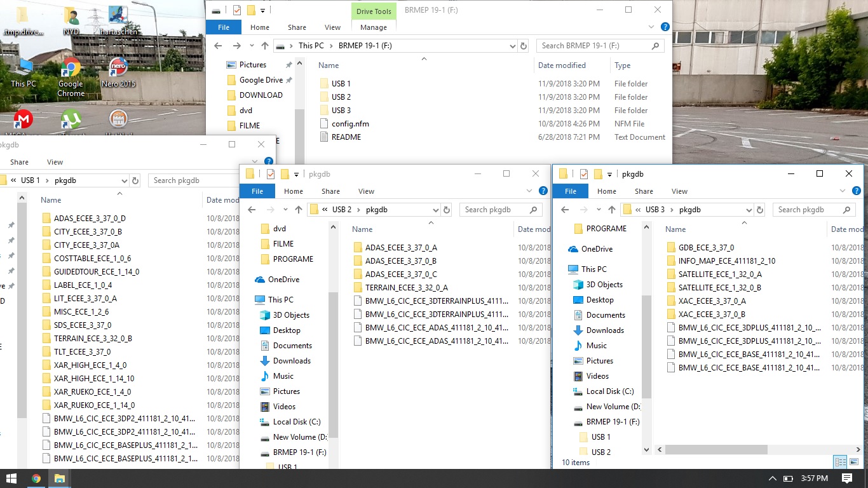This screenshot has height=488, width=868.
Task: Select the TERRAIN_ECEE_3_32_0_A folder
Action: (x=406, y=288)
